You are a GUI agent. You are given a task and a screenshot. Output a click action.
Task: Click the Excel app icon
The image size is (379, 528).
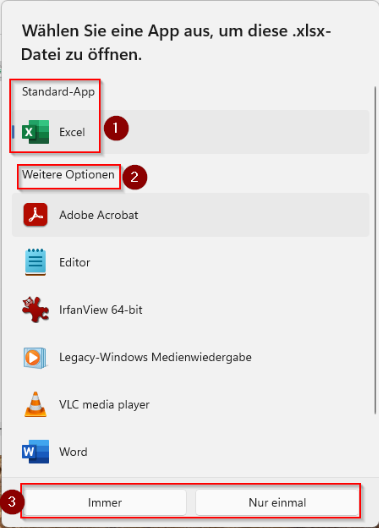[x=35, y=132]
